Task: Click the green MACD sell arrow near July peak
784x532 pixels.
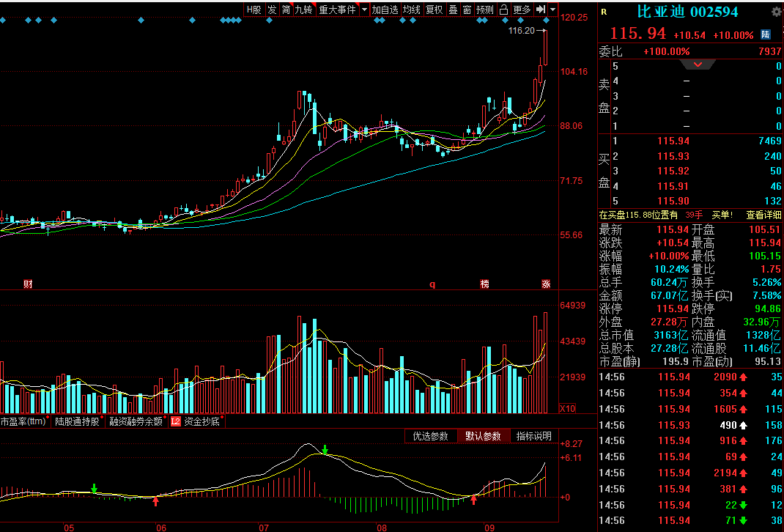Action: [325, 449]
